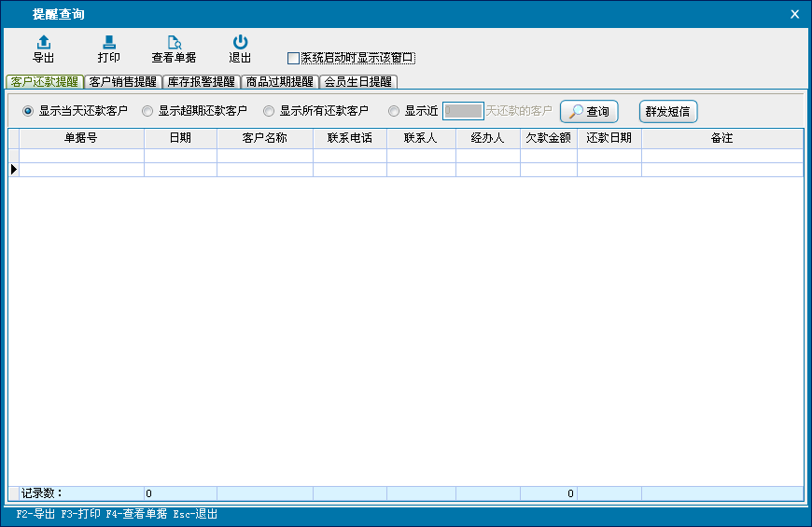This screenshot has width=812, height=527.
Task: Click the 联系电话 column header
Action: point(350,138)
